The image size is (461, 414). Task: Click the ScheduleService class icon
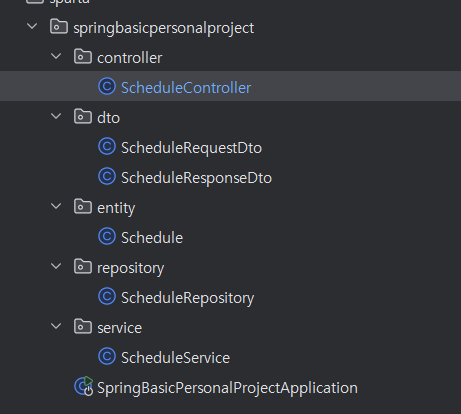tap(107, 357)
